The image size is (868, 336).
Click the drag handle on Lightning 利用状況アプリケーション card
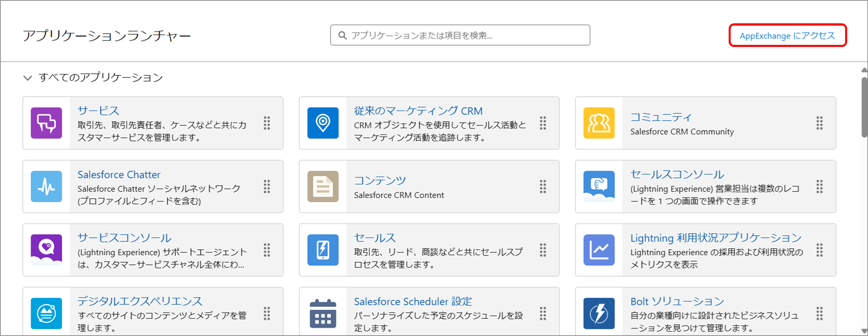tap(819, 250)
